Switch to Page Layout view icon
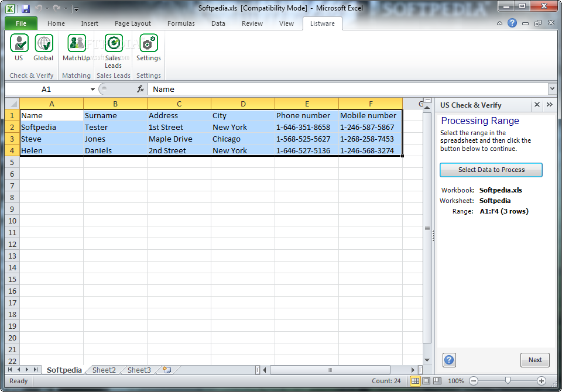Screen dimensions: 562x392 (426, 381)
